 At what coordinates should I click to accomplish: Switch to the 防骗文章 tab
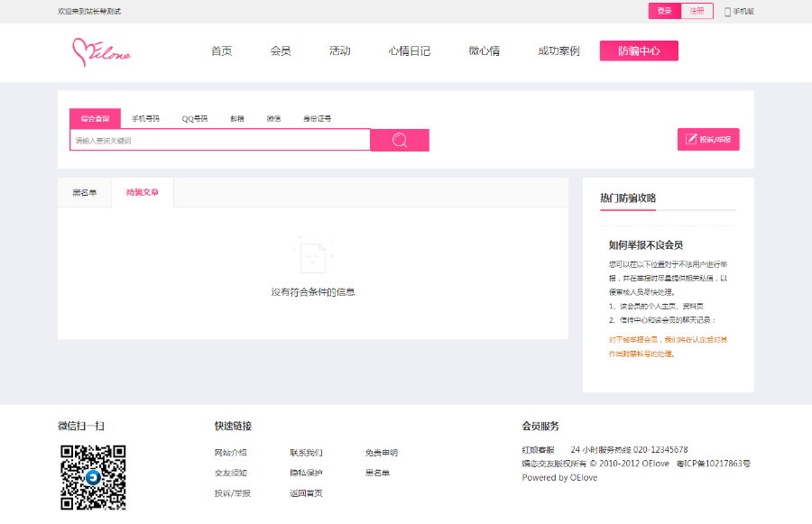click(142, 192)
